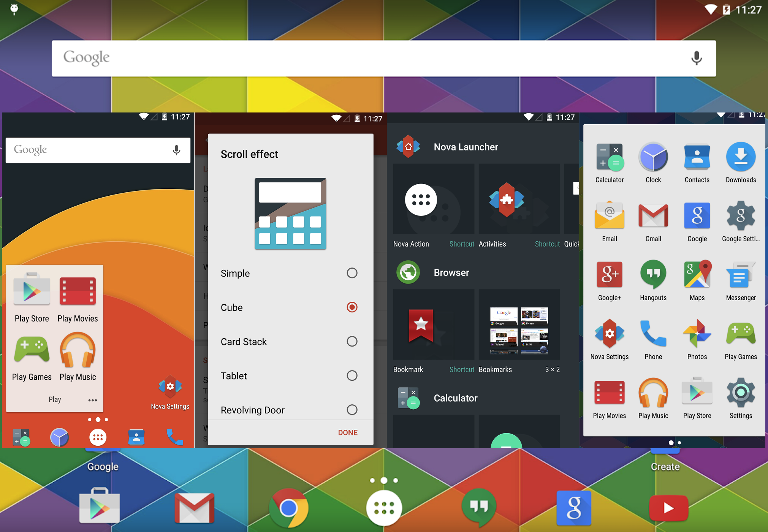
Task: Select Simple scroll effect radio button
Action: (x=353, y=273)
